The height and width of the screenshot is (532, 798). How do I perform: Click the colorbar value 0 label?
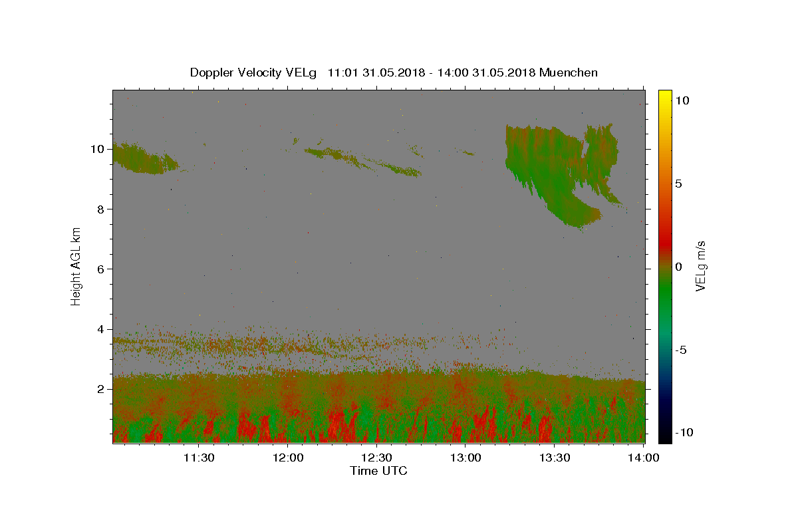tap(679, 267)
